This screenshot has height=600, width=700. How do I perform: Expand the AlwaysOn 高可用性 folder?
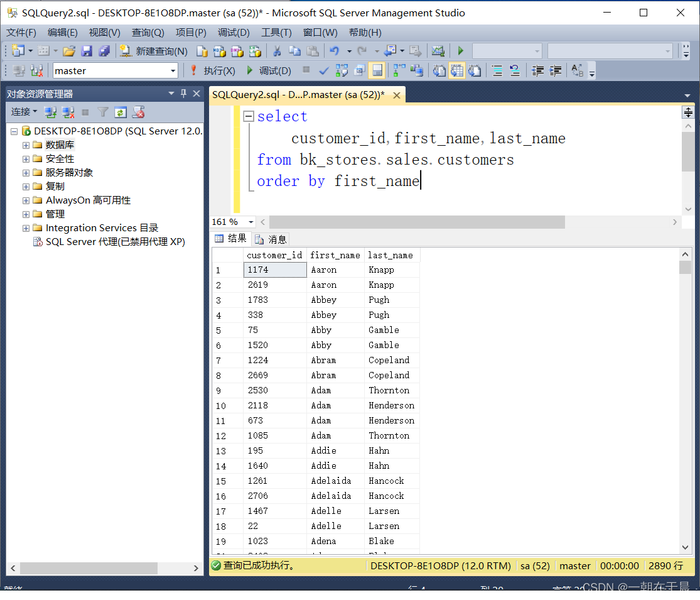[x=26, y=200]
